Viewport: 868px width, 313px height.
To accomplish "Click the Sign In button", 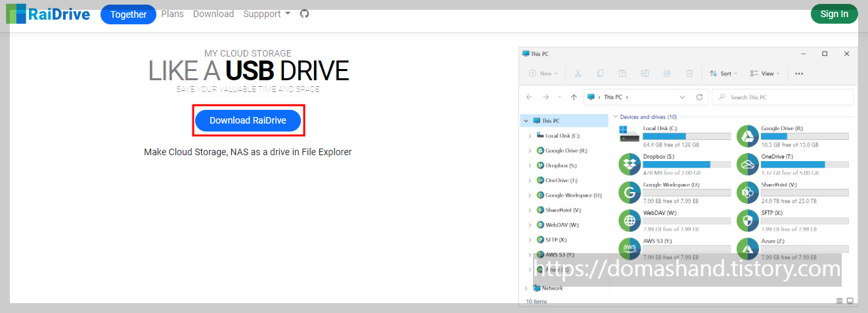I will coord(834,14).
